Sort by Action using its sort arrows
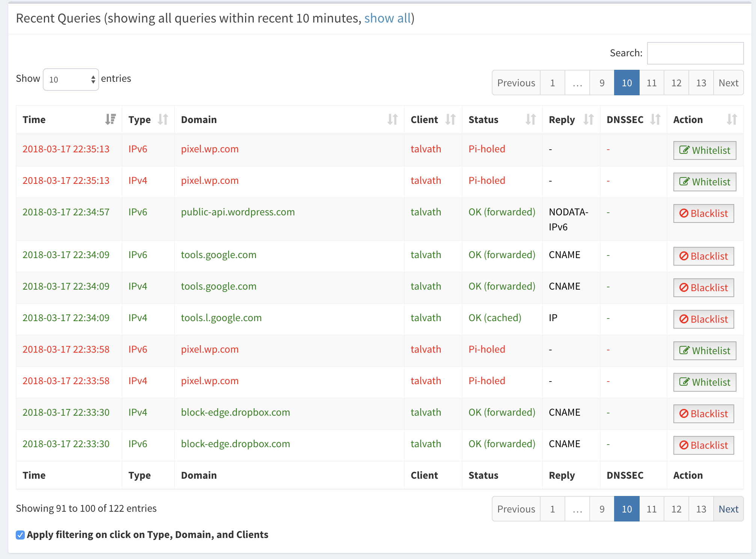 point(732,119)
